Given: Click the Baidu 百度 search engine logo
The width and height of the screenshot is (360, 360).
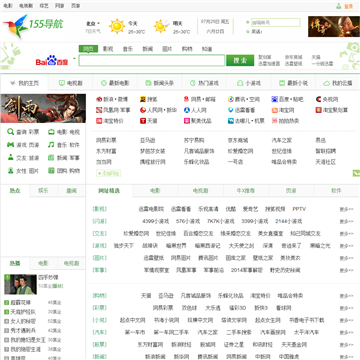Looking at the screenshot, I should (x=52, y=61).
